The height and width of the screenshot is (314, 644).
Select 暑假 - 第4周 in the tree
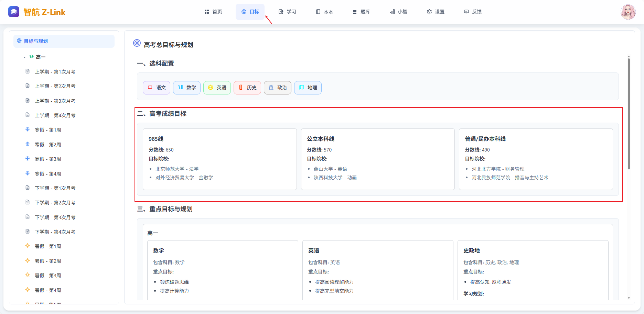point(48,290)
